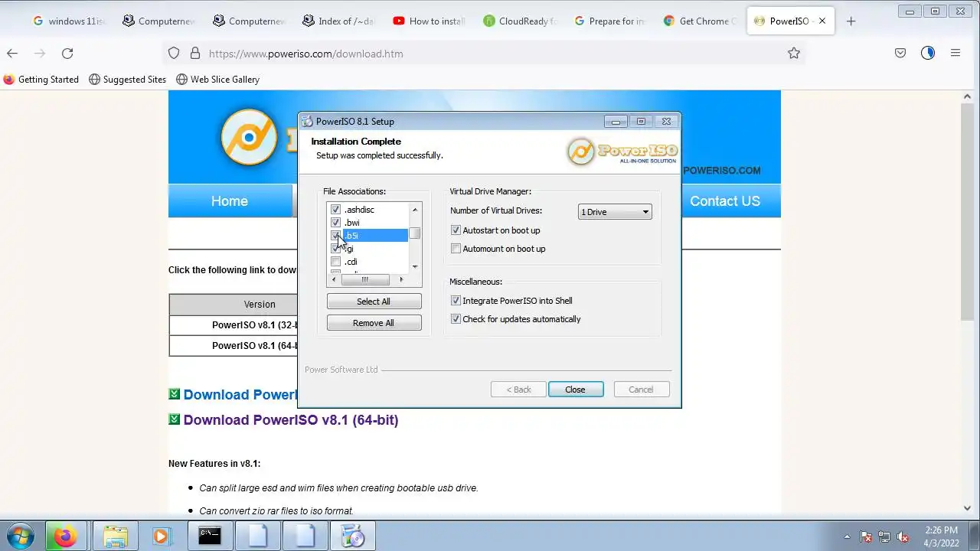
Task: Open Command Prompt taskbar item
Action: [210, 536]
